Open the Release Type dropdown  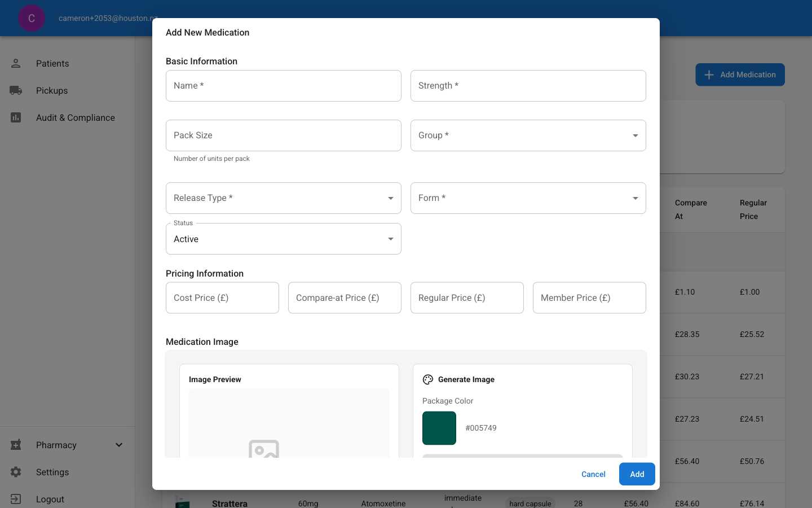[284, 198]
